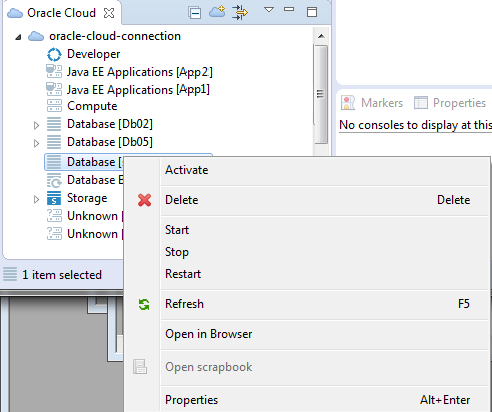Viewport: 492px width, 412px height.
Task: Click the Database [Db02] icon
Action: click(x=54, y=124)
